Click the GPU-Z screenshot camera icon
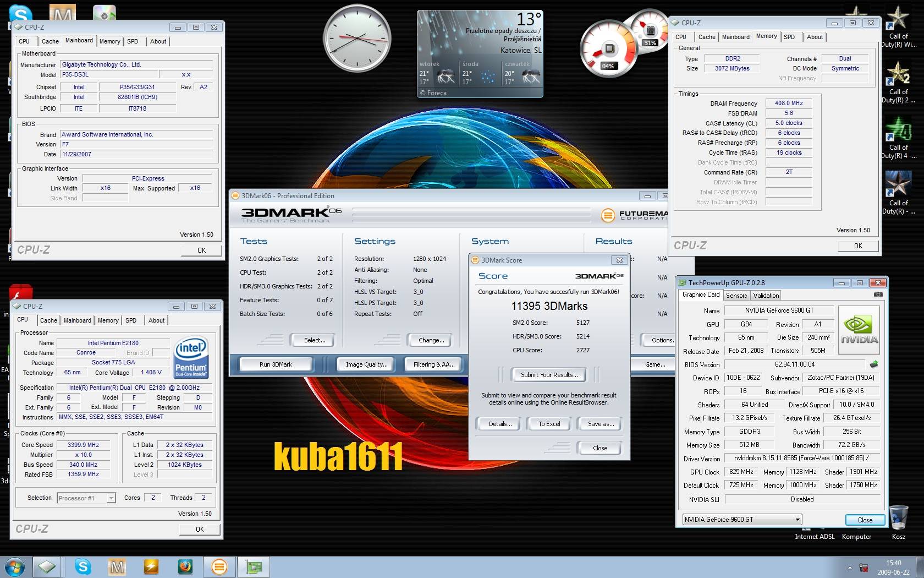This screenshot has width=924, height=578. [x=878, y=295]
